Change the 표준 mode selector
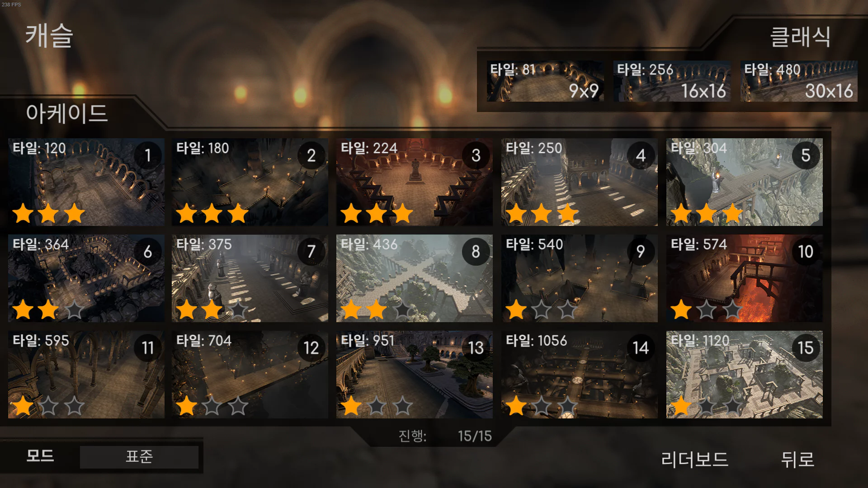The height and width of the screenshot is (488, 868). pos(139,457)
